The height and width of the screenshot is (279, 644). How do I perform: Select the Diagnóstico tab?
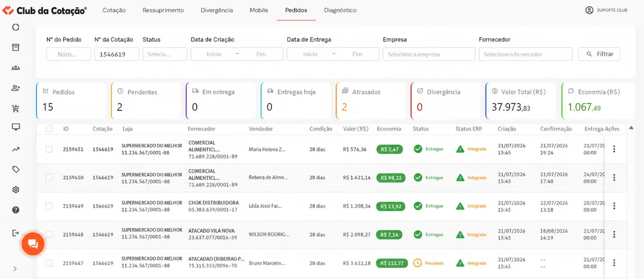340,10
